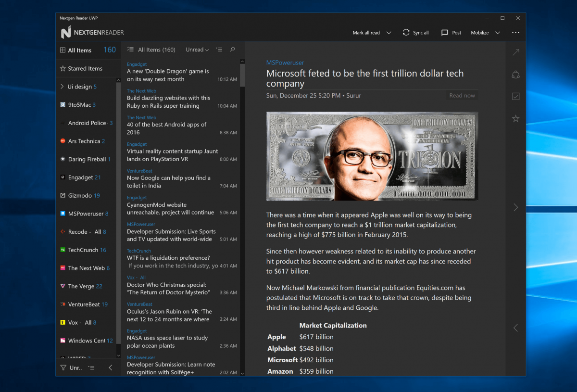Click list options icon in bottom feed bar
The width and height of the screenshot is (577, 392).
pyautogui.click(x=91, y=368)
